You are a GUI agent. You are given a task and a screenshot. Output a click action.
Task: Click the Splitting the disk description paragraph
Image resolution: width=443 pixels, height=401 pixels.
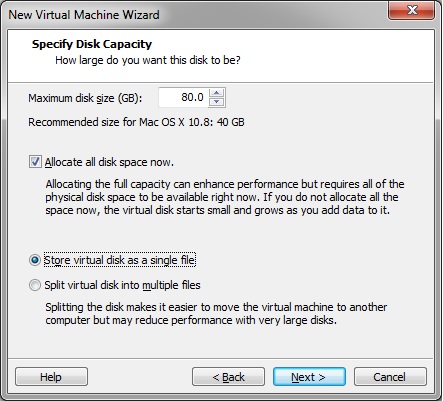(216, 313)
